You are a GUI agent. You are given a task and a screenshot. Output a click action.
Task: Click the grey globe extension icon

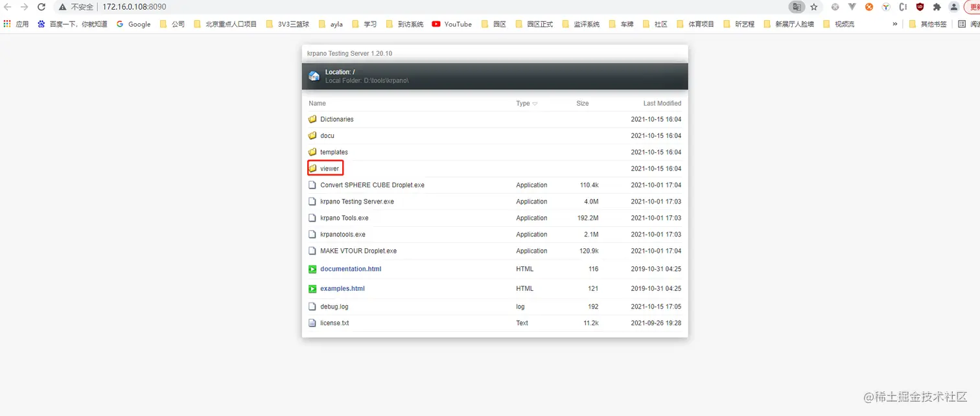point(835,7)
